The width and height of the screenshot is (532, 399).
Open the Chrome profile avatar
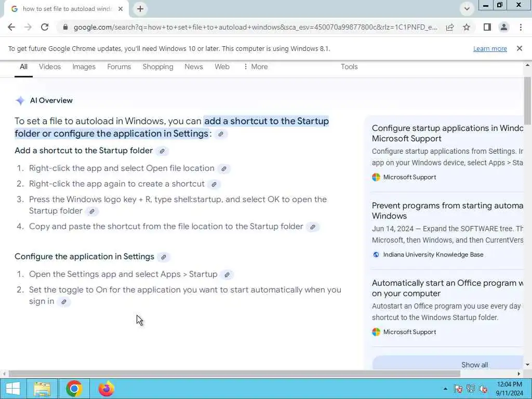click(x=504, y=27)
